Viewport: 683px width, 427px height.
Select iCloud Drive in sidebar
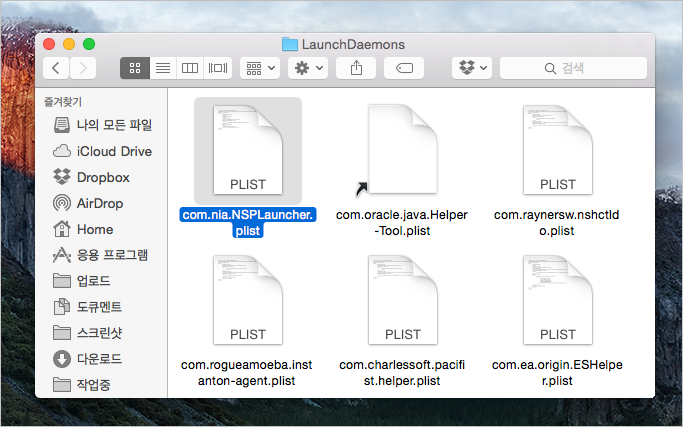coord(102,151)
